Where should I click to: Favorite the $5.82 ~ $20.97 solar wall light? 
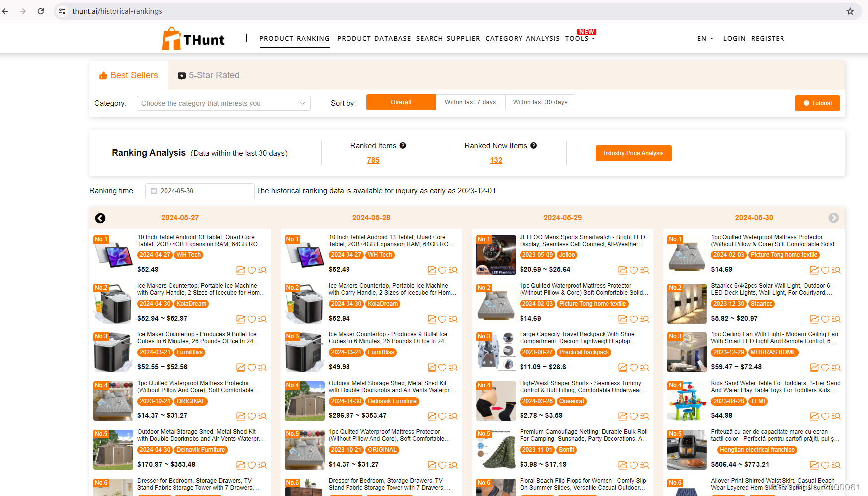tap(825, 319)
